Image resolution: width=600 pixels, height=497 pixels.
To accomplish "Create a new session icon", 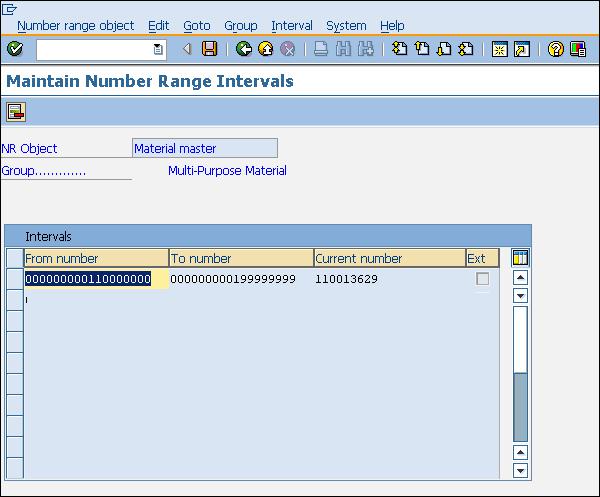I will click(499, 49).
